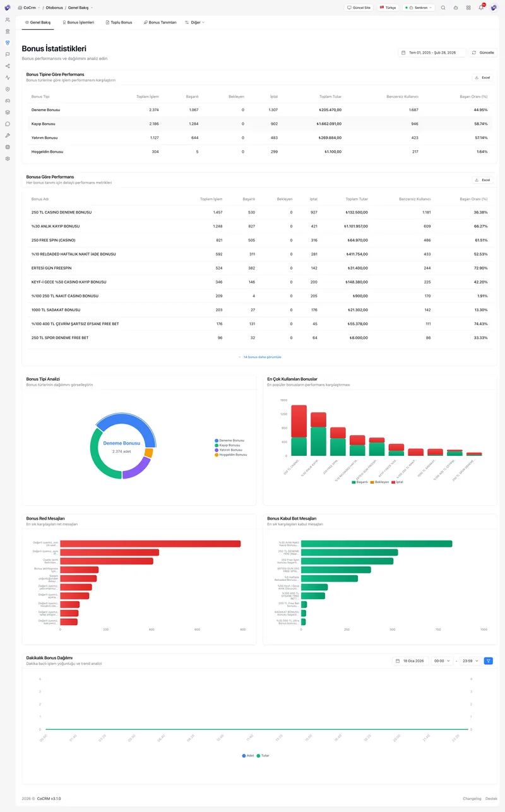Open the Türkçe language selector
This screenshot has width=505, height=812.
point(388,8)
